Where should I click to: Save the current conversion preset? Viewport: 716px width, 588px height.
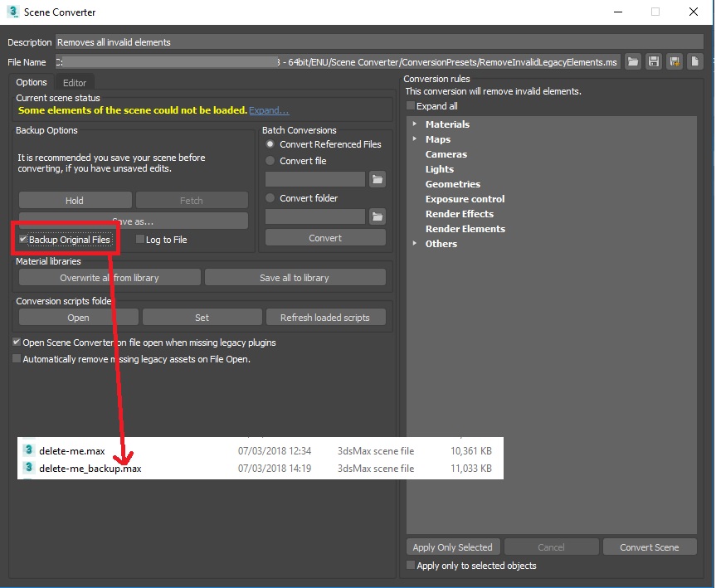click(653, 61)
